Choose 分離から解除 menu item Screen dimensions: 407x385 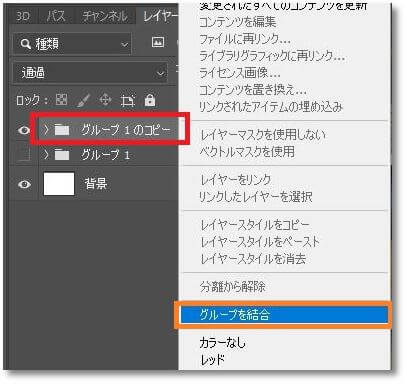[x=233, y=287]
